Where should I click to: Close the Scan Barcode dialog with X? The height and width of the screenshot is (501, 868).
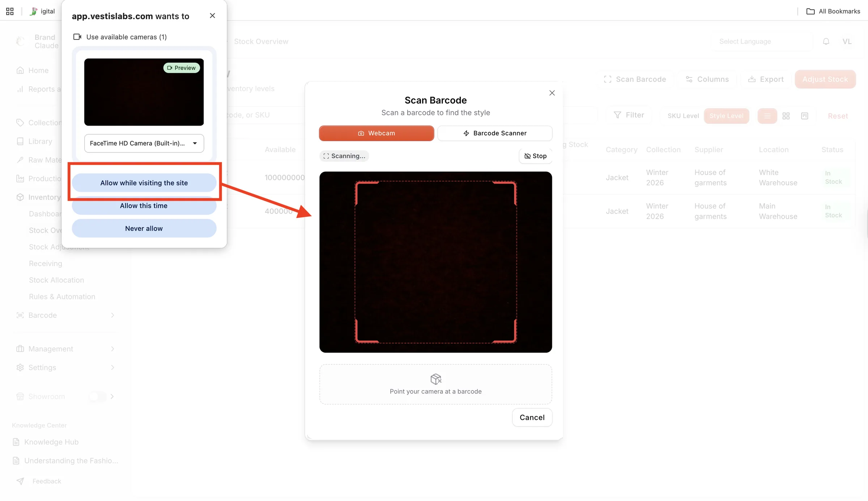click(x=552, y=93)
